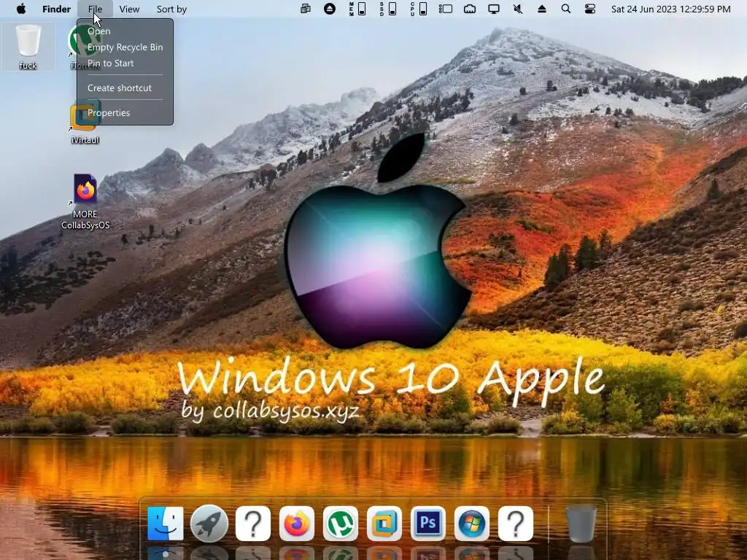Image resolution: width=747 pixels, height=560 pixels.
Task: Open the Spotlight search magnifier
Action: pyautogui.click(x=565, y=9)
